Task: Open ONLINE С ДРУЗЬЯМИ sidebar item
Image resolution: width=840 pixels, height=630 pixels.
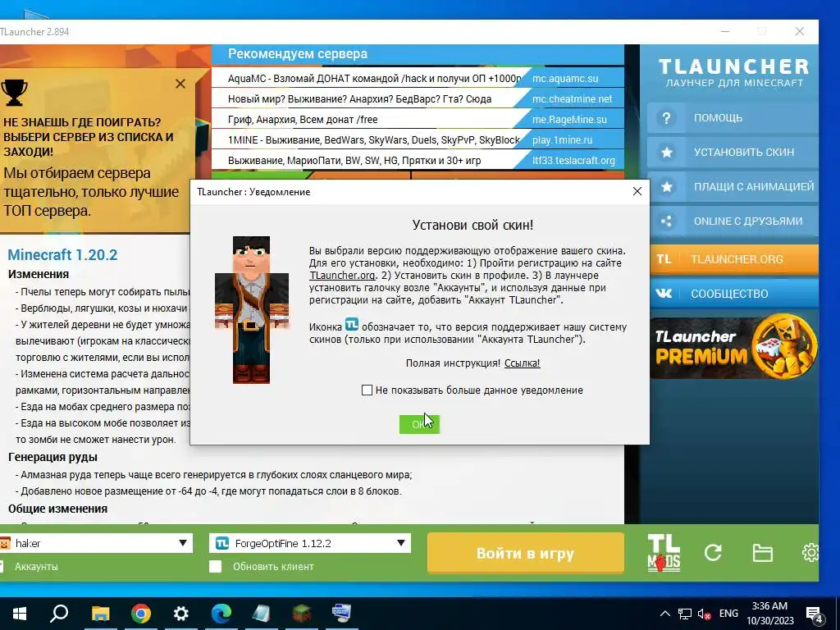Action: [733, 221]
